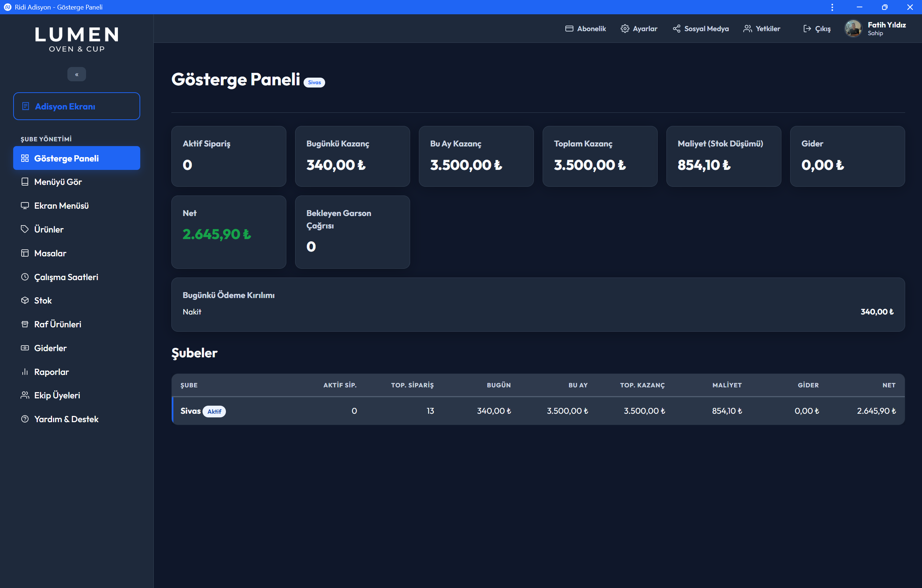Open the Bugünkü Kazanç card
Viewport: 922px width, 588px height.
point(353,157)
